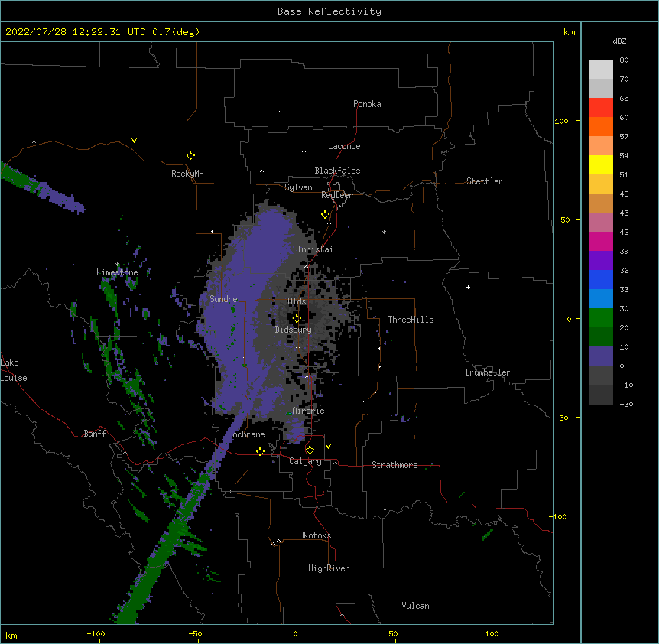Click the -50 tick on bottom axis
The image size is (659, 644).
pyautogui.click(x=195, y=633)
